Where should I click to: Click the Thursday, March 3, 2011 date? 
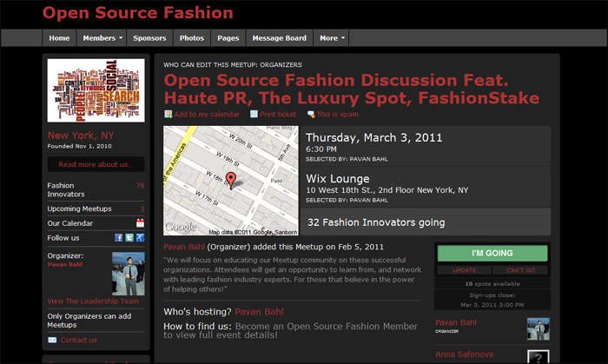(x=373, y=137)
